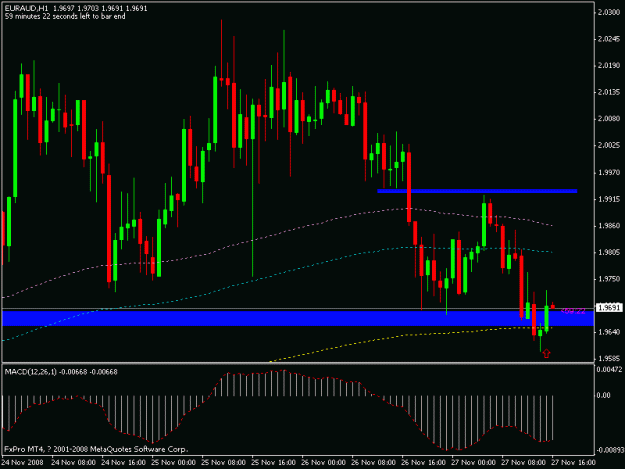Click price scale value 1.9750
The image size is (625, 469).
(x=609, y=279)
